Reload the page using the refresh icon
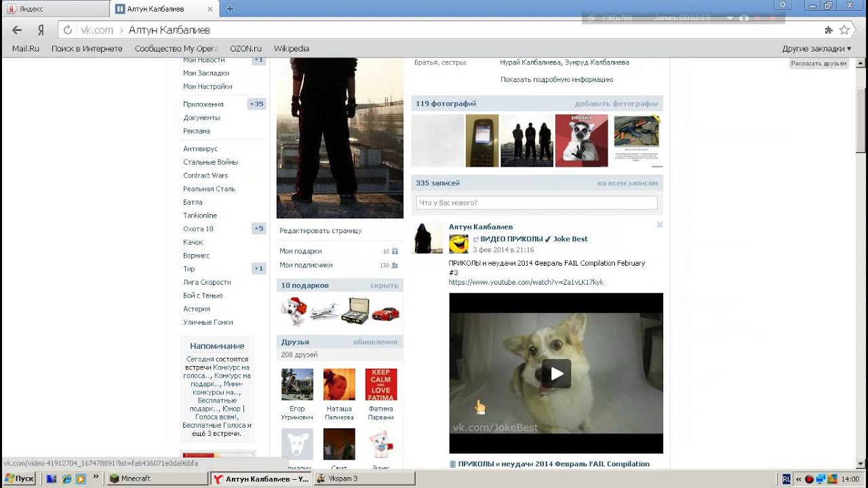This screenshot has width=868, height=488. click(x=67, y=30)
